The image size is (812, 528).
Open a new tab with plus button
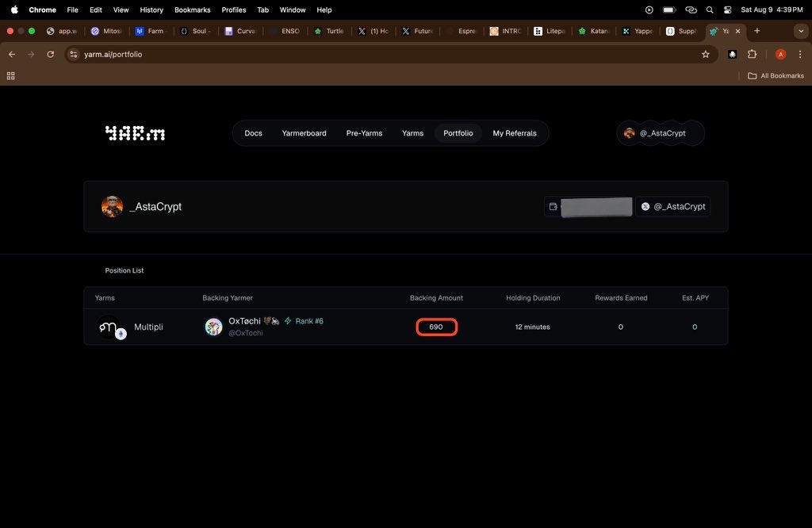tap(757, 31)
